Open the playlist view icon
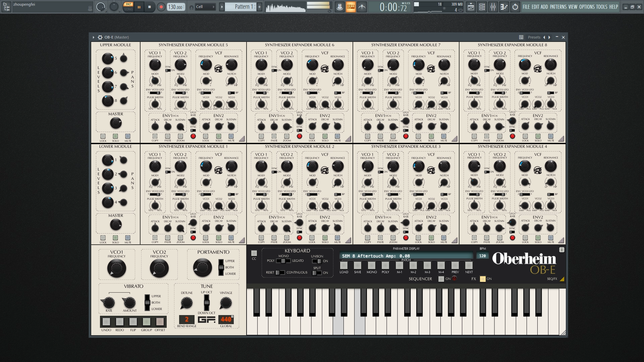This screenshot has height=362, width=644. tap(471, 7)
